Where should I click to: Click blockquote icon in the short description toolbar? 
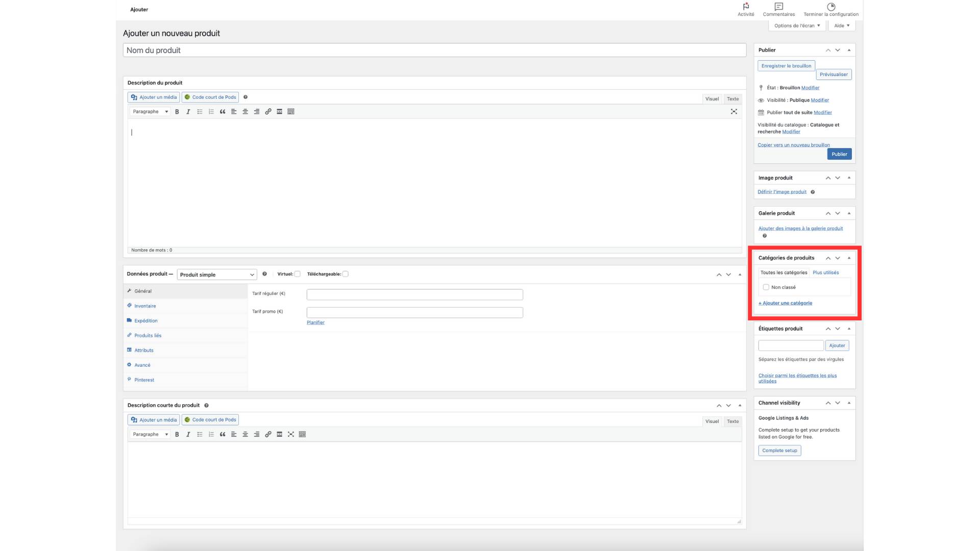pos(223,435)
